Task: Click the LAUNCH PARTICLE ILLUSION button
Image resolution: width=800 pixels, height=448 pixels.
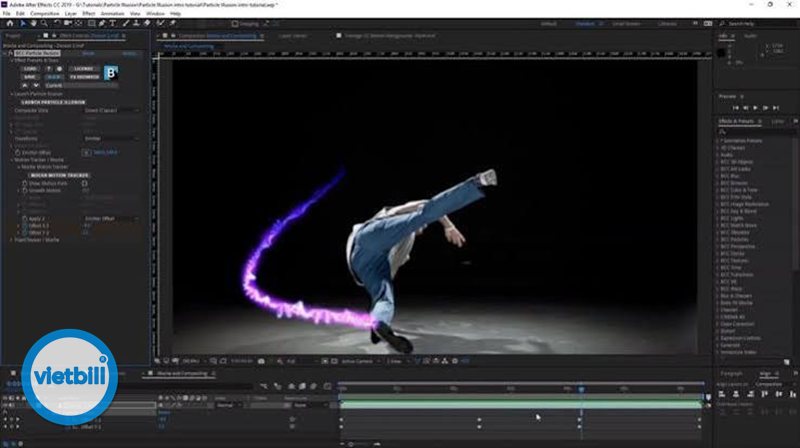Action: point(54,102)
